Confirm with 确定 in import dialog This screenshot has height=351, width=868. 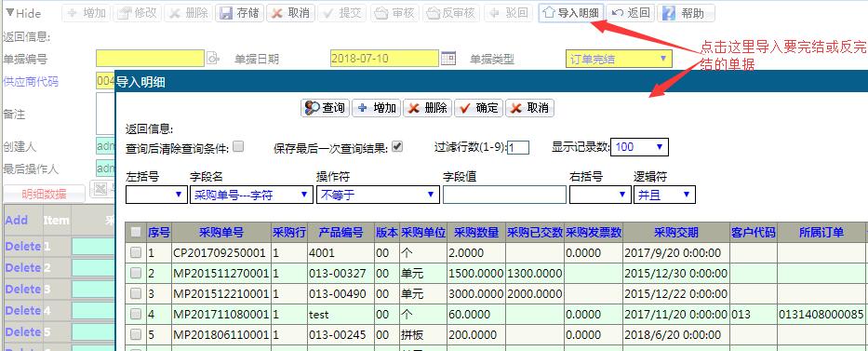478,108
